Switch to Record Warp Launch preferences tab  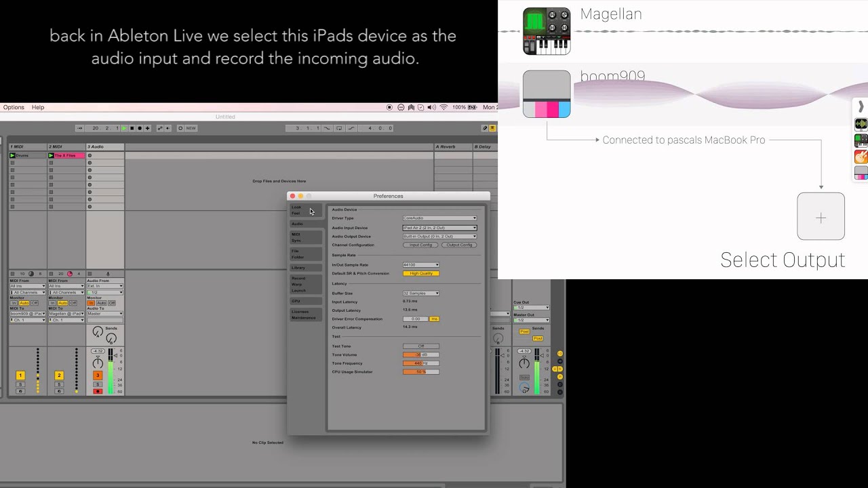306,284
